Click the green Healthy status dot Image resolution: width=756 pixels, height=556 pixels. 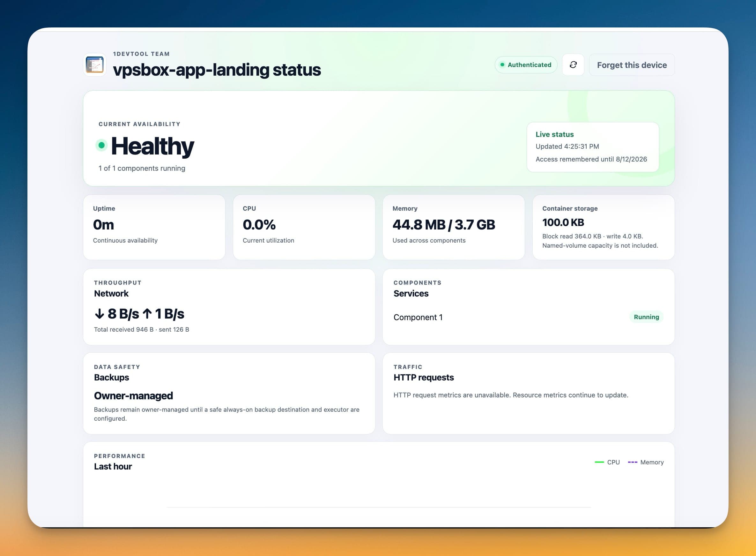[101, 146]
